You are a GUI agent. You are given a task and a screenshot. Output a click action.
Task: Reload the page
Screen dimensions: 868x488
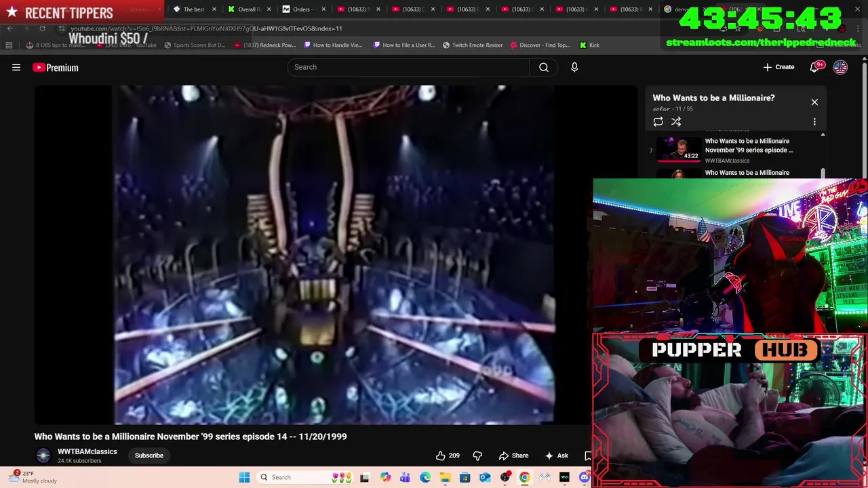tap(42, 28)
